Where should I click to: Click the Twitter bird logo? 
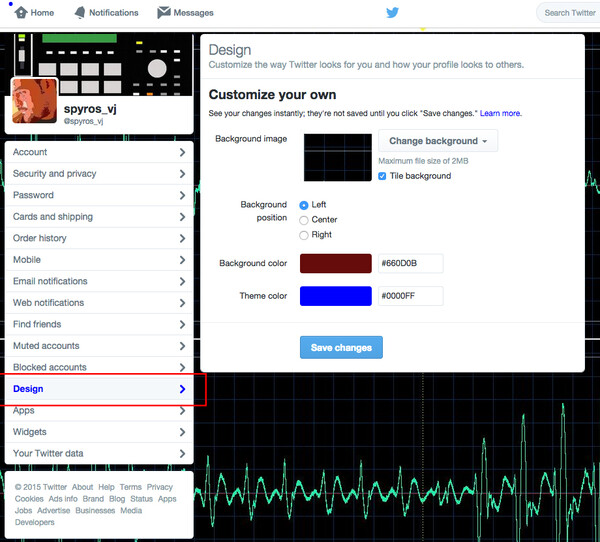click(392, 13)
